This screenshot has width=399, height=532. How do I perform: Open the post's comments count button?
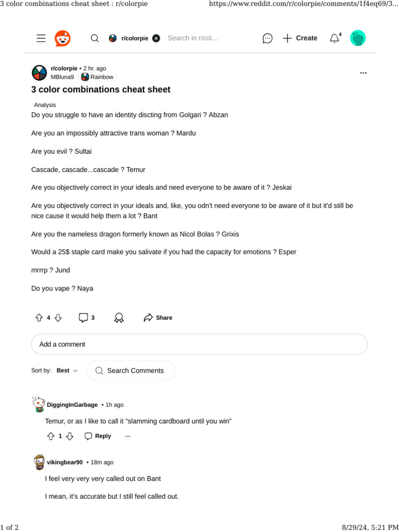coord(86,318)
